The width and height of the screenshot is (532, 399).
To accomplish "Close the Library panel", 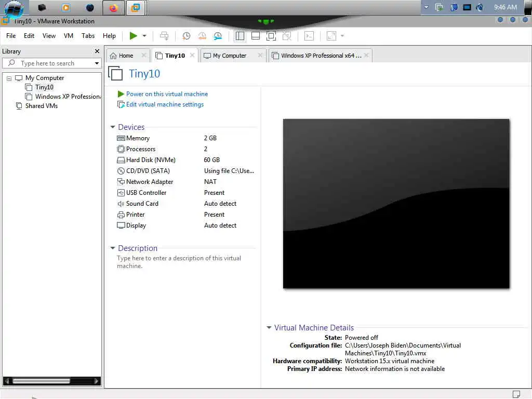I will 97,51.
